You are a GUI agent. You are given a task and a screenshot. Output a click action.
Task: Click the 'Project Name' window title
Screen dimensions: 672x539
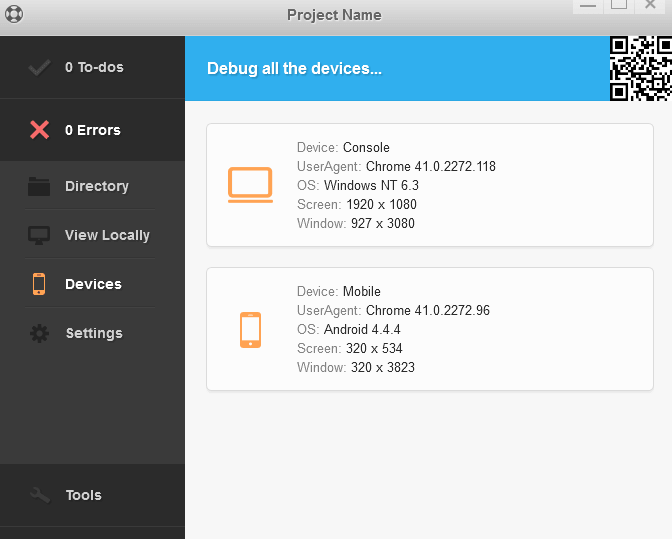[x=334, y=15]
